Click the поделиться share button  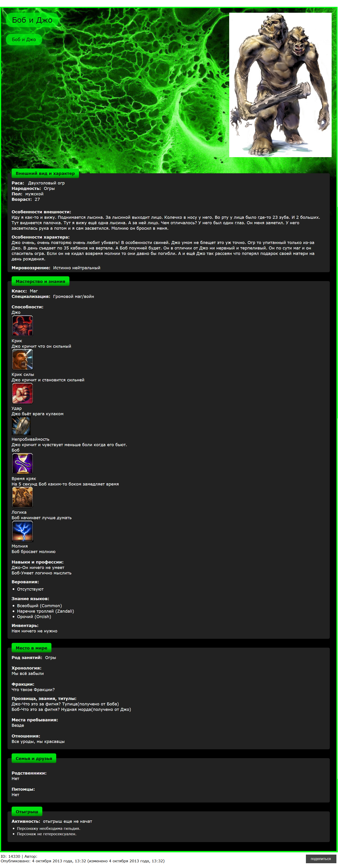pos(321,859)
